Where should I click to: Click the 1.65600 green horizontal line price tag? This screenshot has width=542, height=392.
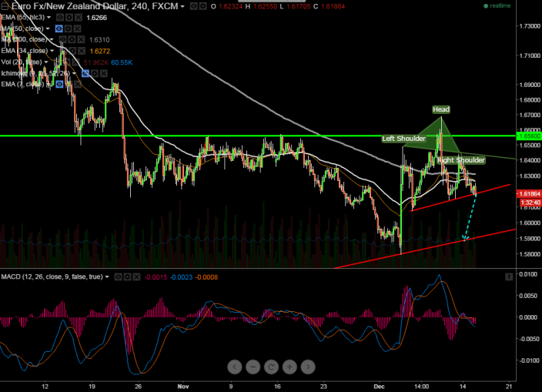tap(528, 136)
